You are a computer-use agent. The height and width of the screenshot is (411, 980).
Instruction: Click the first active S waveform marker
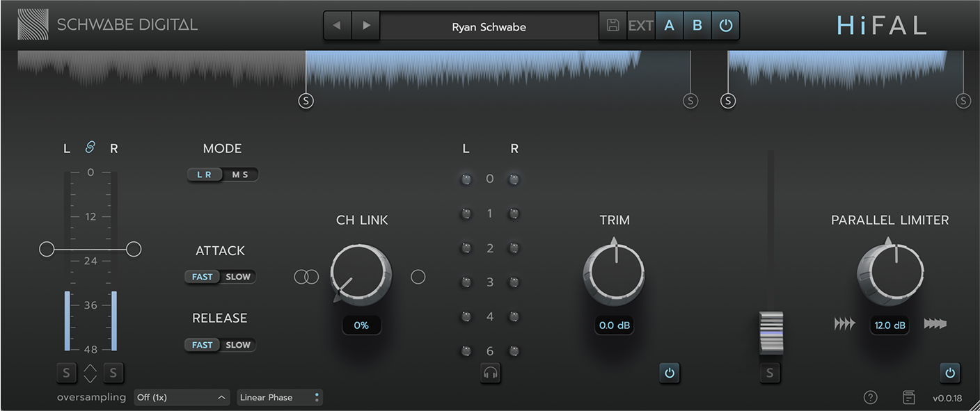(x=306, y=101)
